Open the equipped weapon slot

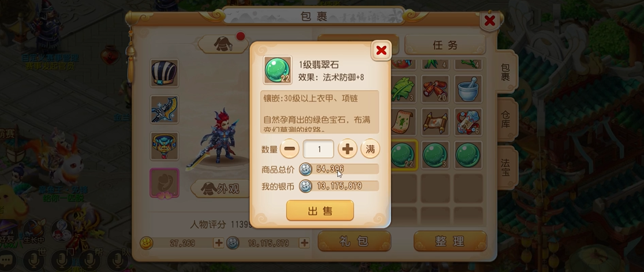[164, 109]
